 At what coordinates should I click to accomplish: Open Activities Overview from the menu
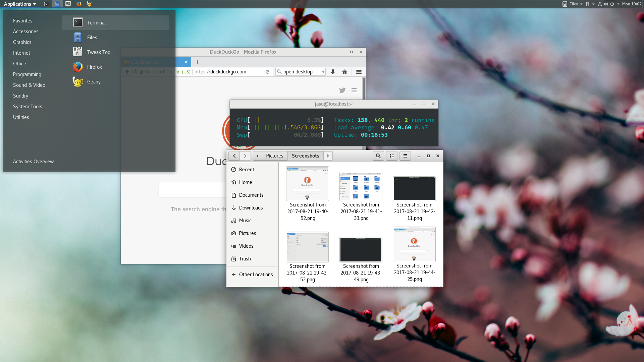coord(33,162)
